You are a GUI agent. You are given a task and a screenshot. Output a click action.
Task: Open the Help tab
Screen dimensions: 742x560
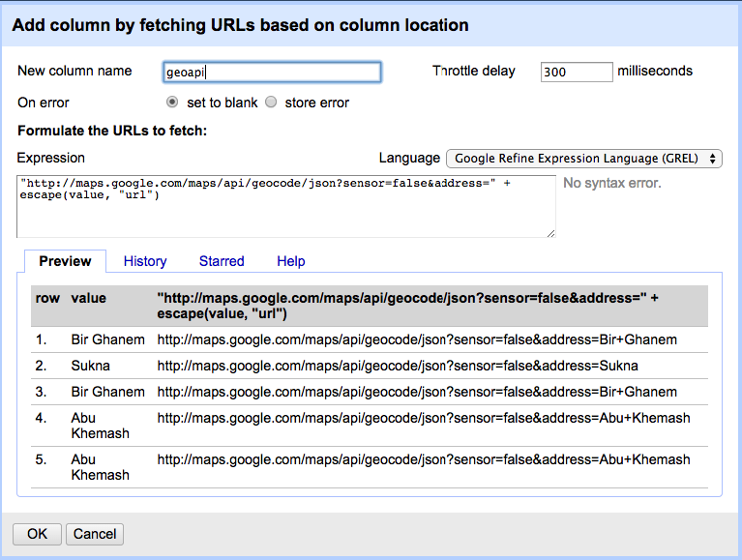290,261
